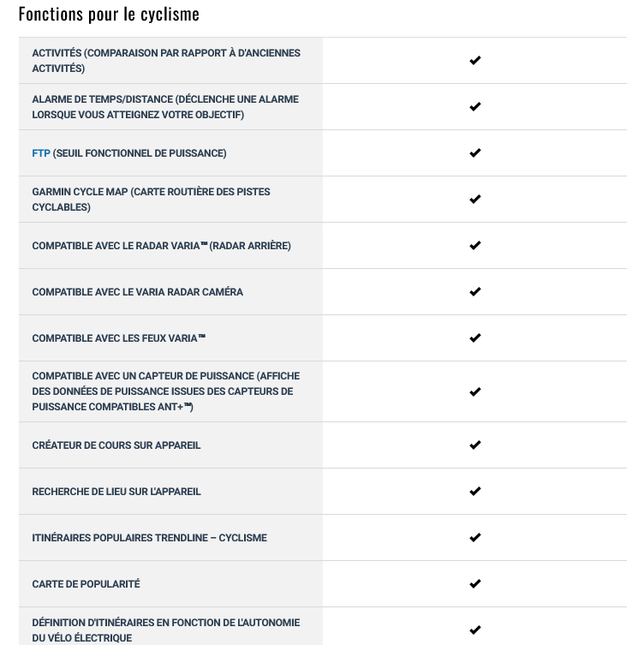The height and width of the screenshot is (645, 644).
Task: Click 'Recherche de lieu sur l'appareil' label
Action: (116, 492)
